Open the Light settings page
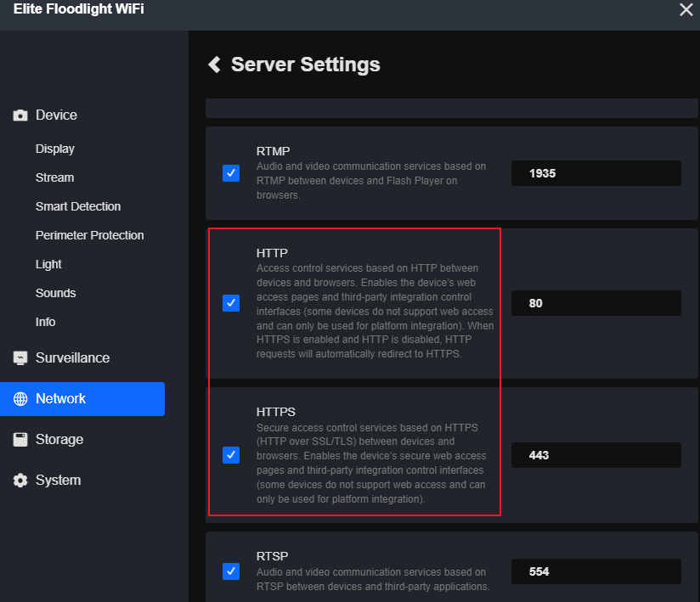The width and height of the screenshot is (700, 602). pos(48,263)
